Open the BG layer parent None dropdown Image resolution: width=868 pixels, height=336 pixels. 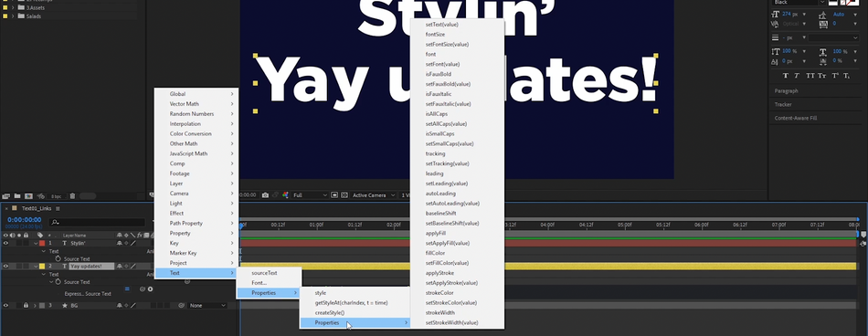coord(207,306)
